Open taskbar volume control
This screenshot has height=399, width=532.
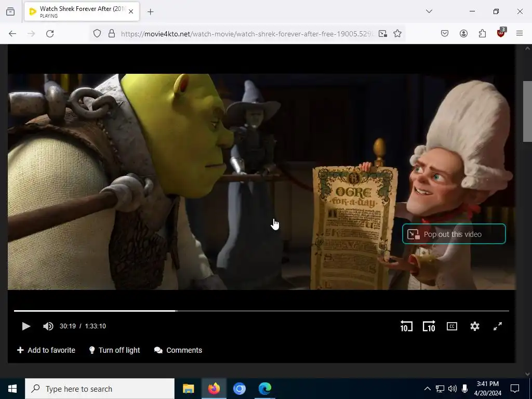[453, 389]
